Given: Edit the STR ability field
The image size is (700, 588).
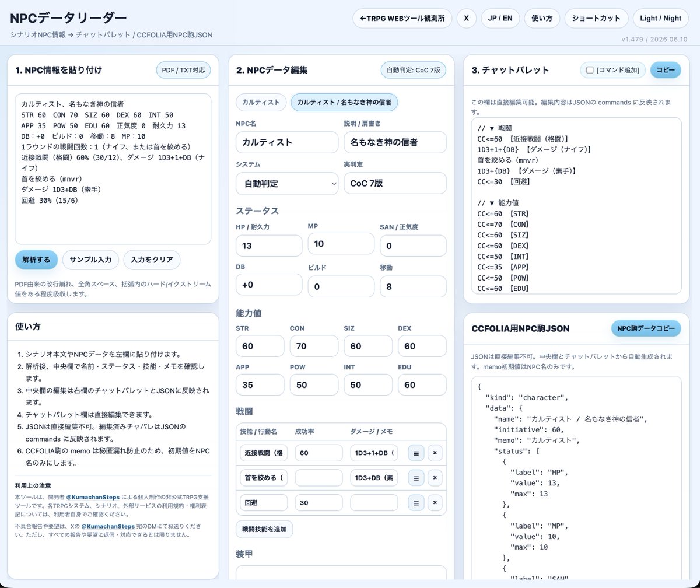Looking at the screenshot, I should click(260, 346).
